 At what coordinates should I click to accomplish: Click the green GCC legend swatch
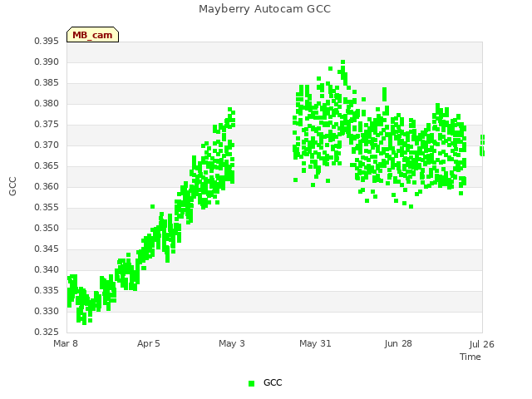[251, 383]
